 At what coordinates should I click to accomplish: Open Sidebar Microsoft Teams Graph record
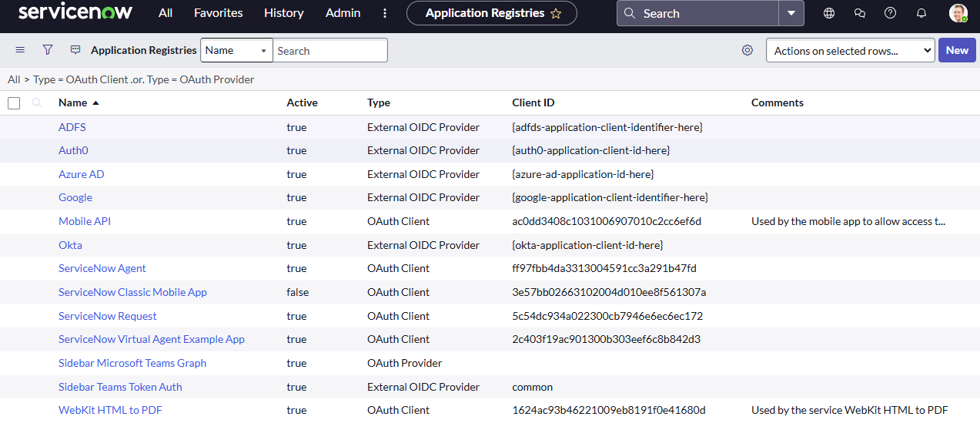tap(132, 363)
